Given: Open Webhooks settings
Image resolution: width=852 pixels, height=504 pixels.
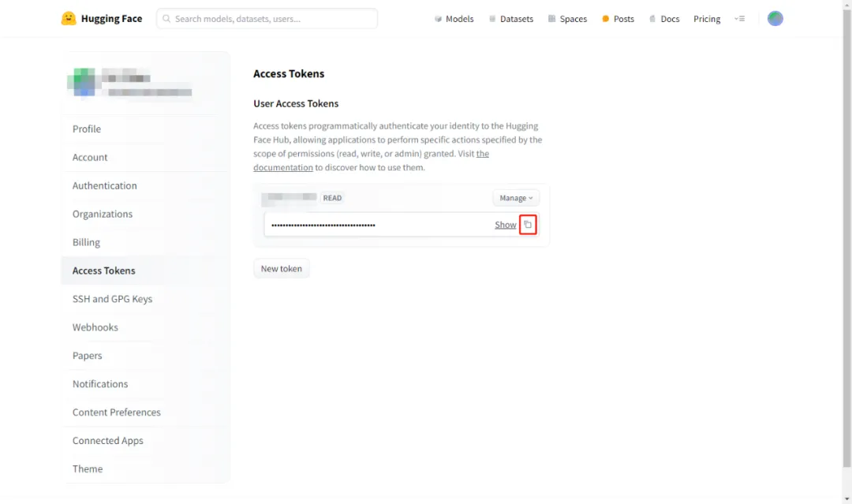Looking at the screenshot, I should (x=145, y=327).
